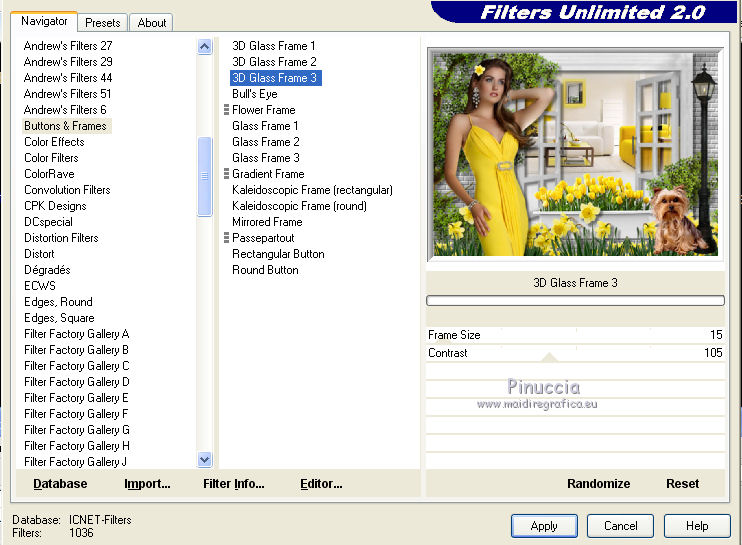Screen dimensions: 742x545
Task: Launch the Editor...
Action: pos(321,483)
